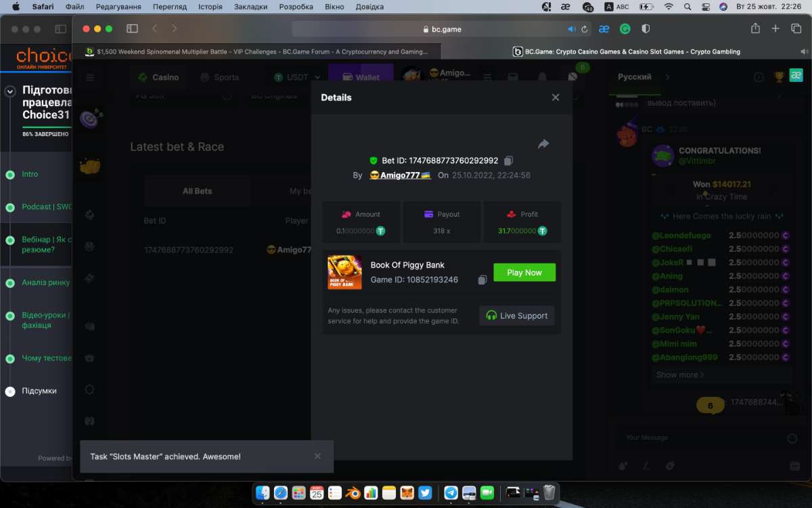Viewport: 812px width, 508px height.
Task: Close the Details dialog
Action: [x=556, y=98]
